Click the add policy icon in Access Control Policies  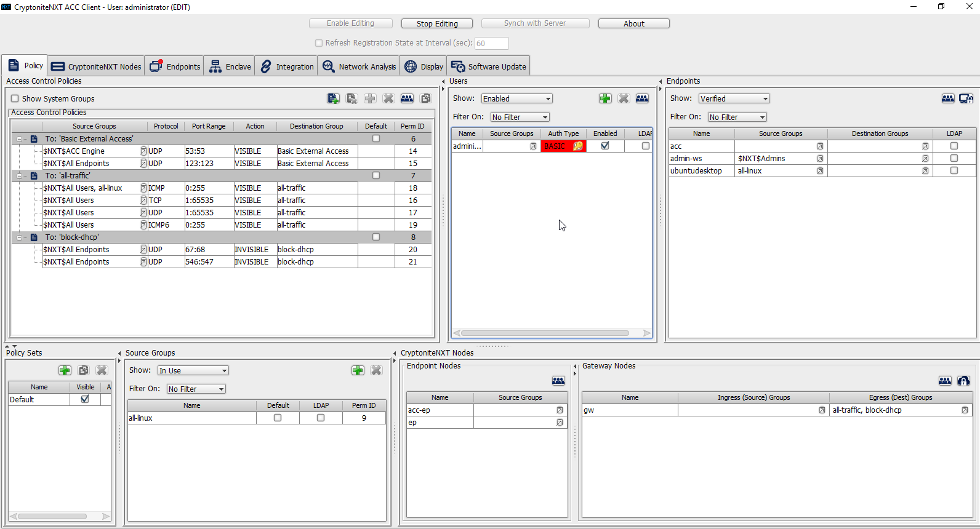click(333, 98)
